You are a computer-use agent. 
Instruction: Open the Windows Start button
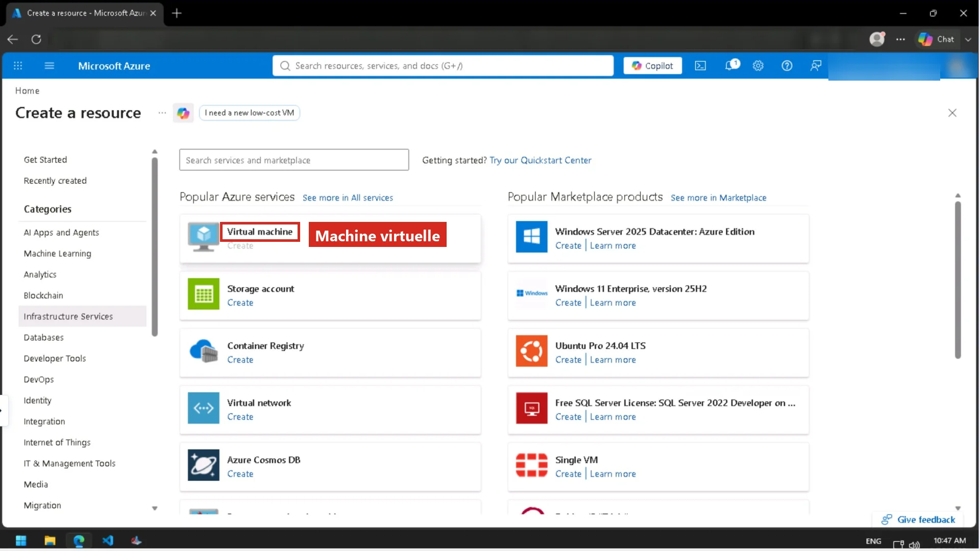[x=21, y=540]
